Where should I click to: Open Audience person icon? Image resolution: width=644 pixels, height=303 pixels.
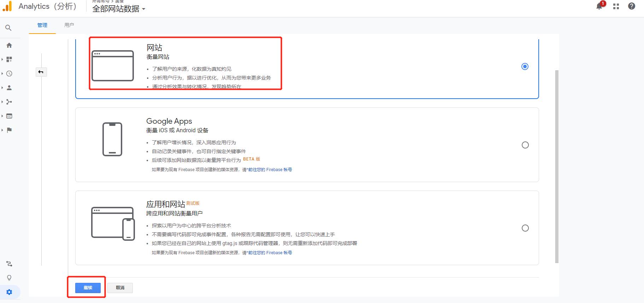click(x=9, y=88)
